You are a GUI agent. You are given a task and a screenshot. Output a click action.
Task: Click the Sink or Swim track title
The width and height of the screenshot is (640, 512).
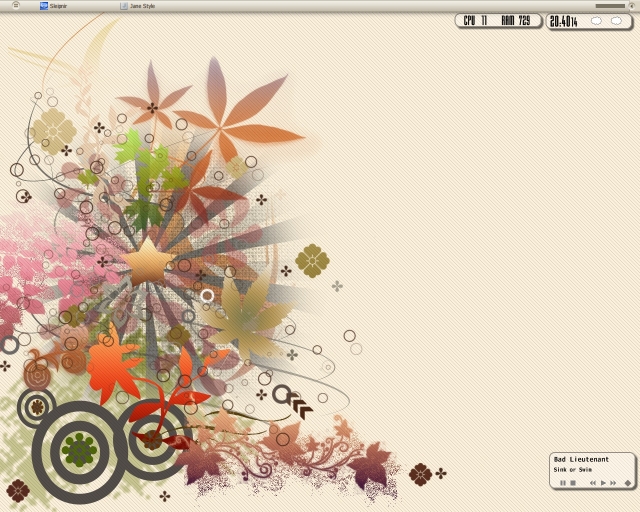573,470
